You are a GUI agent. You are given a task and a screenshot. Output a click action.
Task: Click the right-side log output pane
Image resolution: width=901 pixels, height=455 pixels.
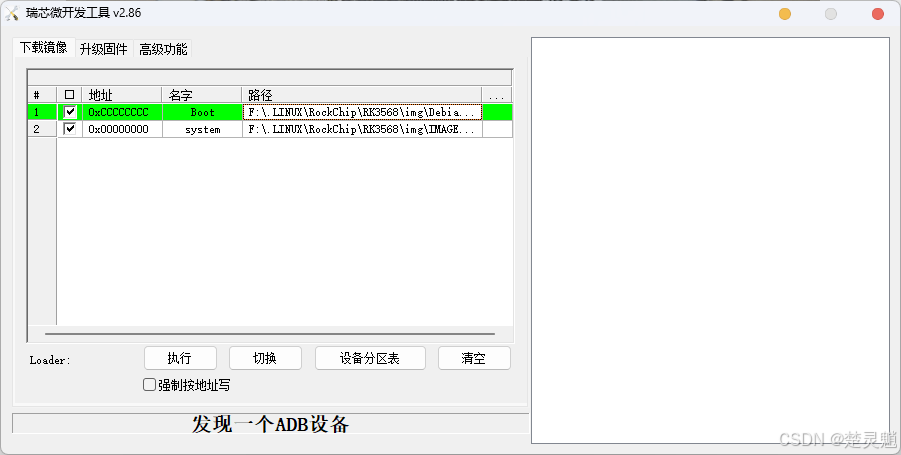tap(710, 240)
